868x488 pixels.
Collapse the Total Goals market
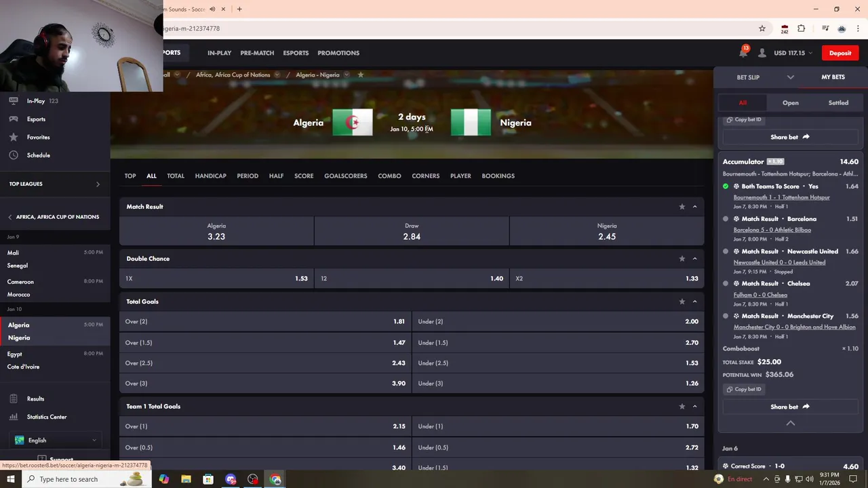(695, 302)
